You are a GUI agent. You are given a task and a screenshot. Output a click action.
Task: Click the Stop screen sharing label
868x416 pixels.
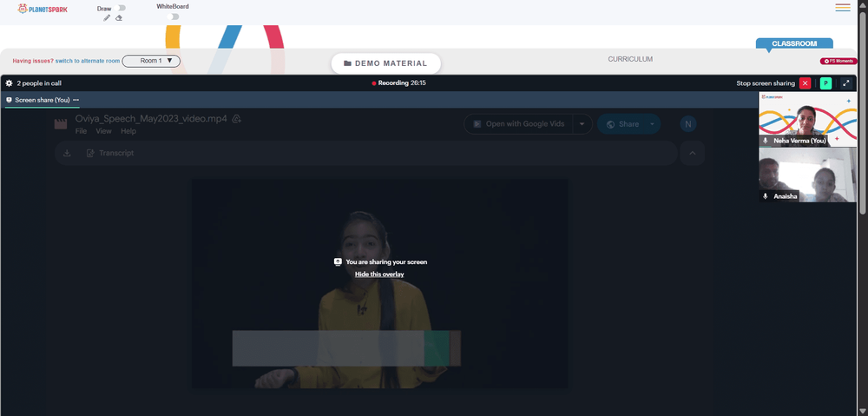(765, 83)
